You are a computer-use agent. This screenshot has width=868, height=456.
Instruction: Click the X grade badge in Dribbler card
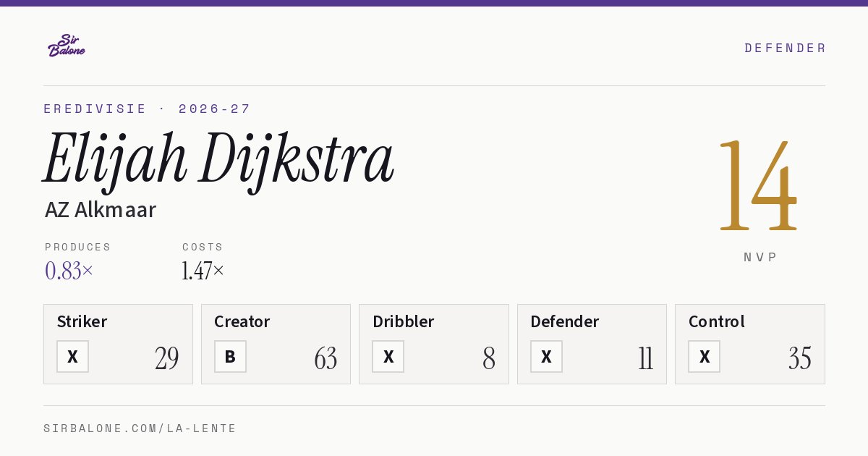click(388, 357)
